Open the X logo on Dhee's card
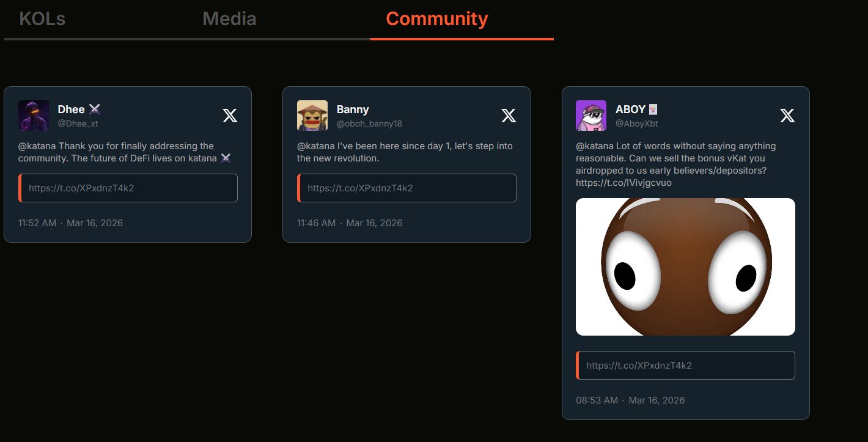 230,116
